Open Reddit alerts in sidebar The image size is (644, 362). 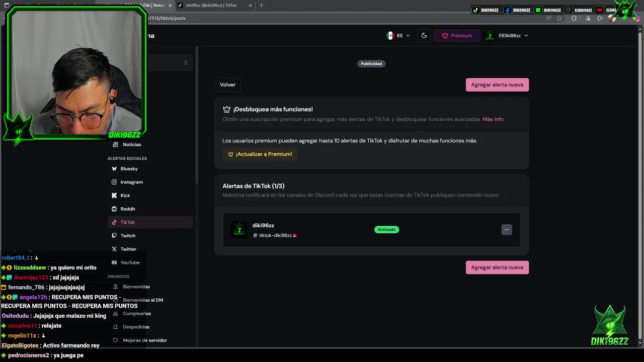150,209
